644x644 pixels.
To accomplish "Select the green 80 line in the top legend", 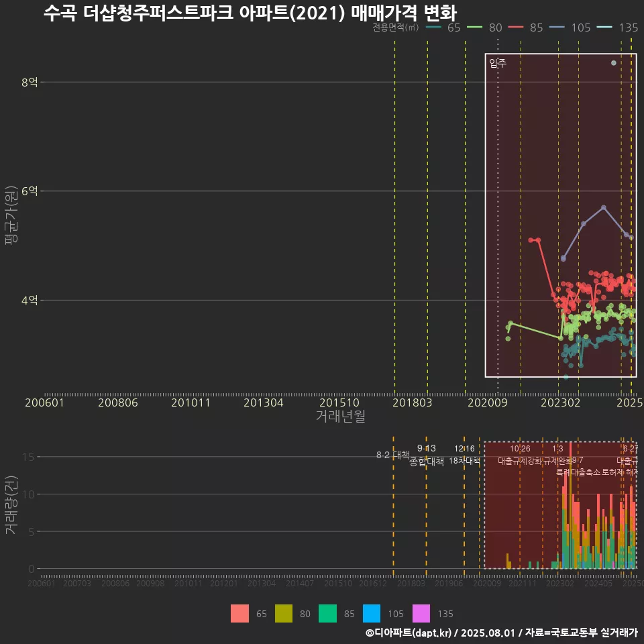I will [x=475, y=28].
